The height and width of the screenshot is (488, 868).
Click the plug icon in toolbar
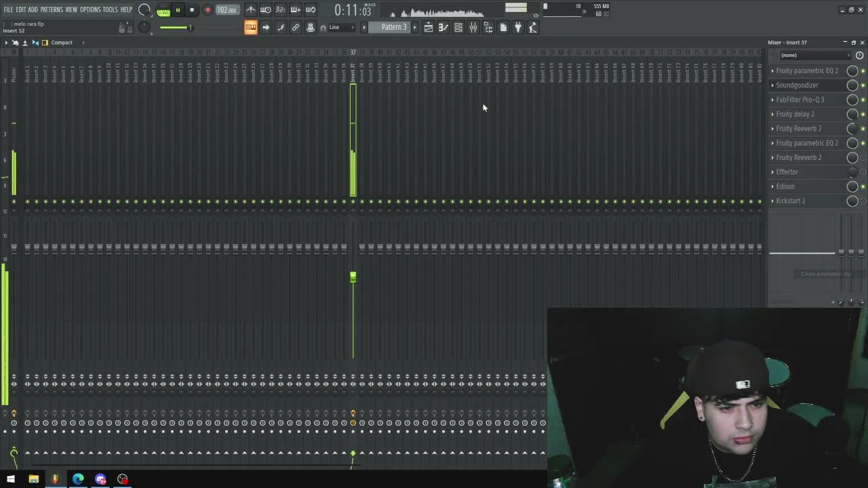point(518,27)
